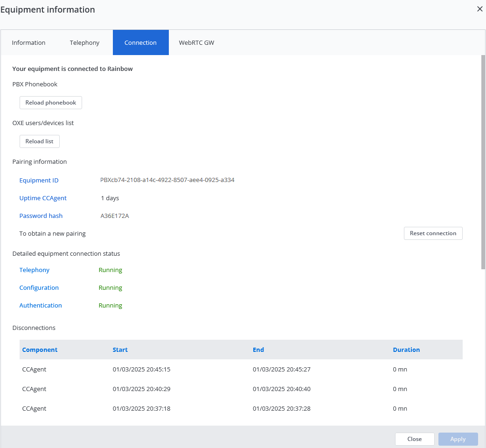Click start time 01/03/2025 20:37:18

pos(142,409)
